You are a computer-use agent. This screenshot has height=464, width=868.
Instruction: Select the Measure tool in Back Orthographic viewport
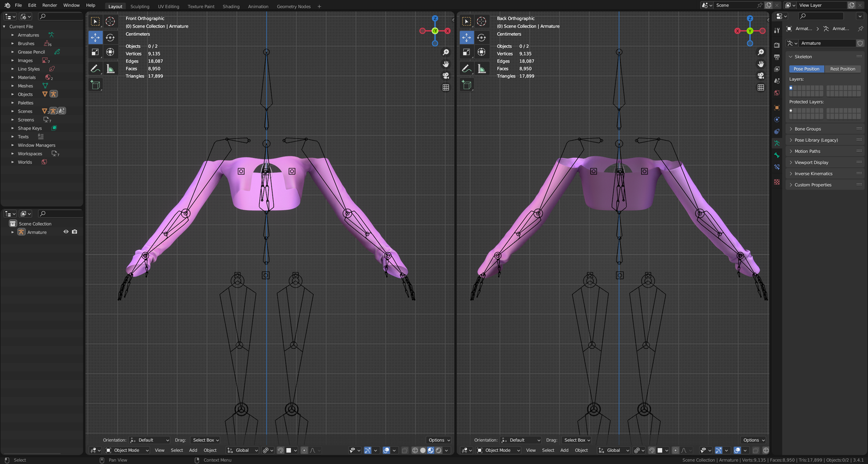pyautogui.click(x=481, y=69)
